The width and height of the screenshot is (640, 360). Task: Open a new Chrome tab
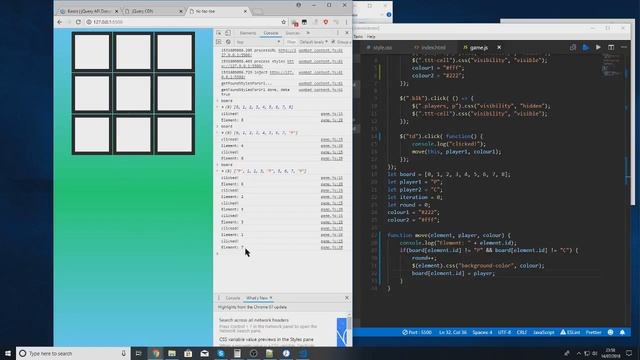(x=258, y=11)
